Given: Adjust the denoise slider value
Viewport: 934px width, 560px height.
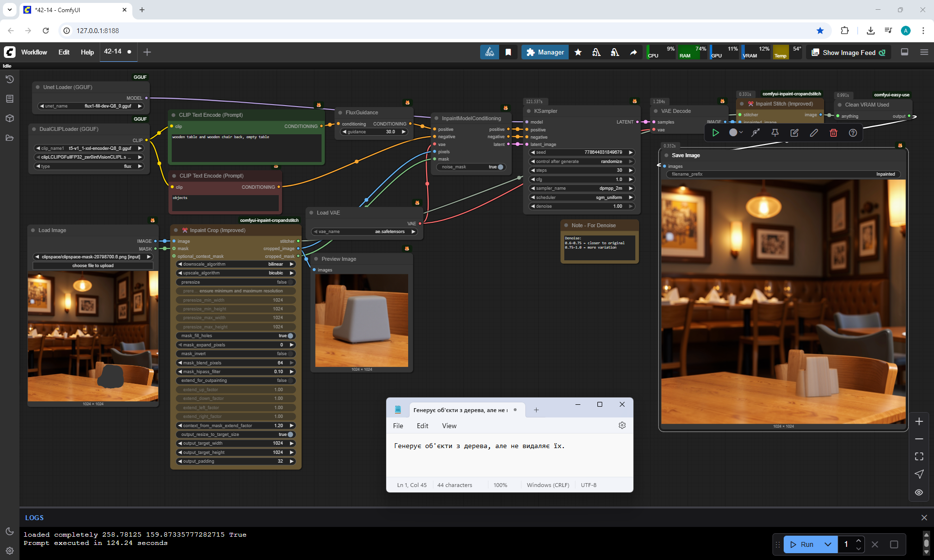Looking at the screenshot, I should [582, 206].
